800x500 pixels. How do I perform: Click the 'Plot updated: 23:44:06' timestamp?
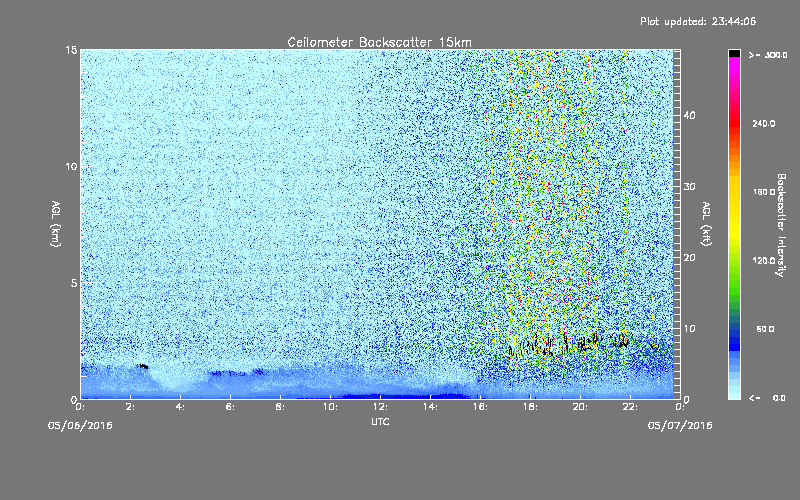click(x=698, y=21)
